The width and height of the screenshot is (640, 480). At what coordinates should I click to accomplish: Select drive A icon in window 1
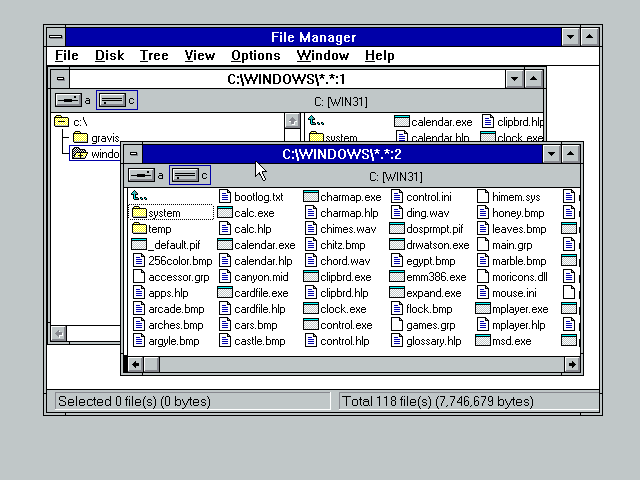pyautogui.click(x=68, y=100)
